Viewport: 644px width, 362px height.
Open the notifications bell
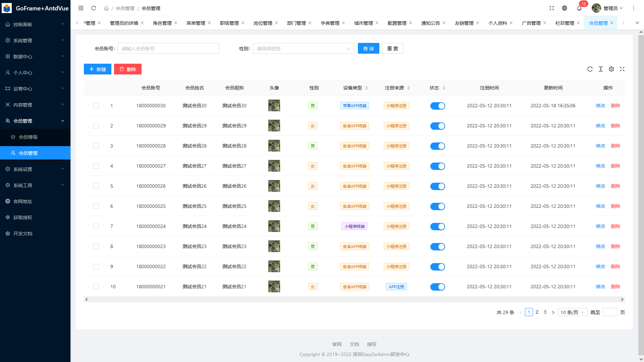[x=579, y=8]
